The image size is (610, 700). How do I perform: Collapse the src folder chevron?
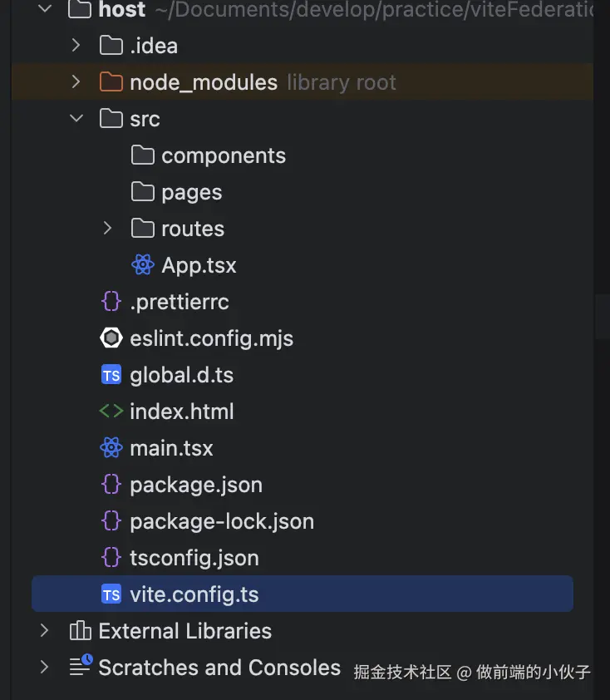pyautogui.click(x=76, y=119)
